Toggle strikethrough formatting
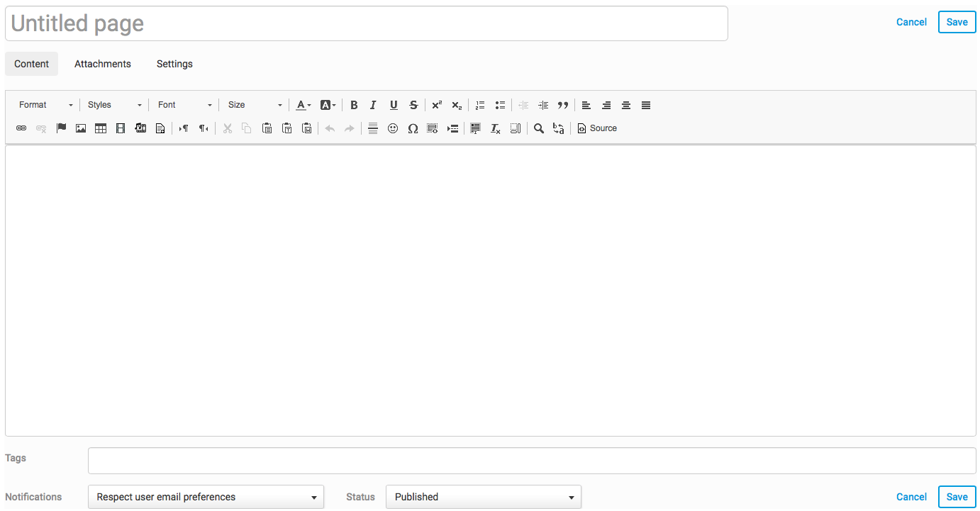Viewport: 980px width, 511px height. click(413, 105)
